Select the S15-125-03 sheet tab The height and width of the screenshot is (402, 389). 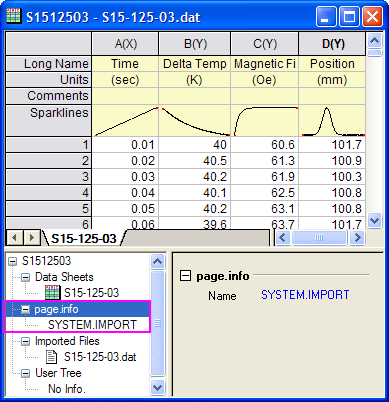pos(84,238)
